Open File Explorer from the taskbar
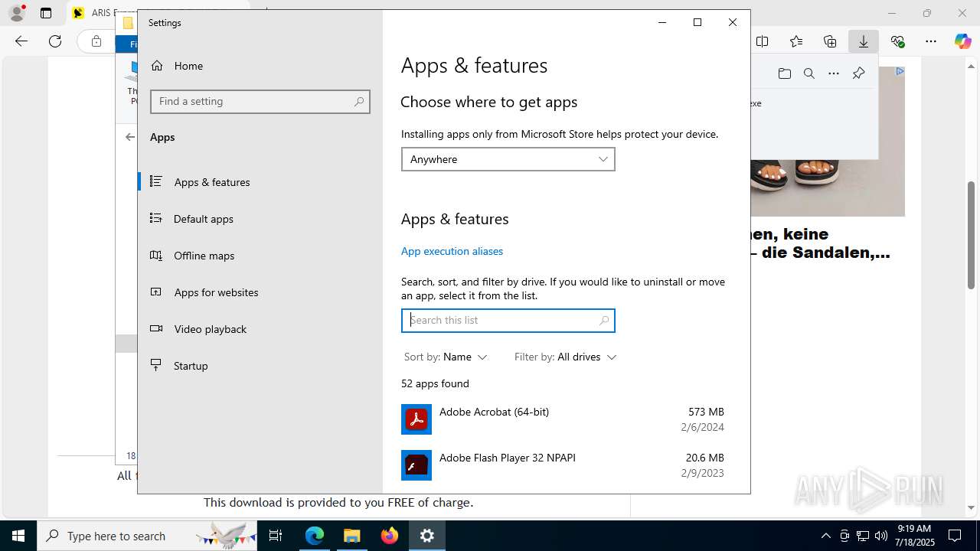Viewport: 980px width, 551px height. [x=352, y=536]
